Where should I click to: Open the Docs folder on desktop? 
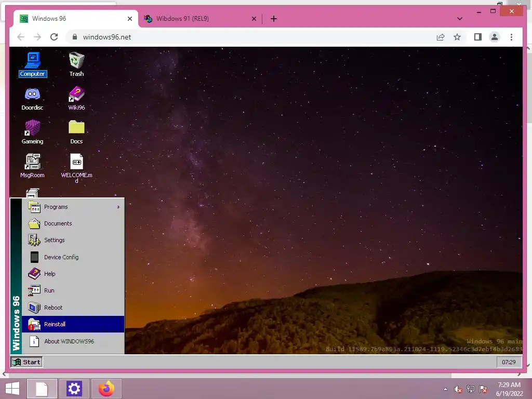(76, 132)
